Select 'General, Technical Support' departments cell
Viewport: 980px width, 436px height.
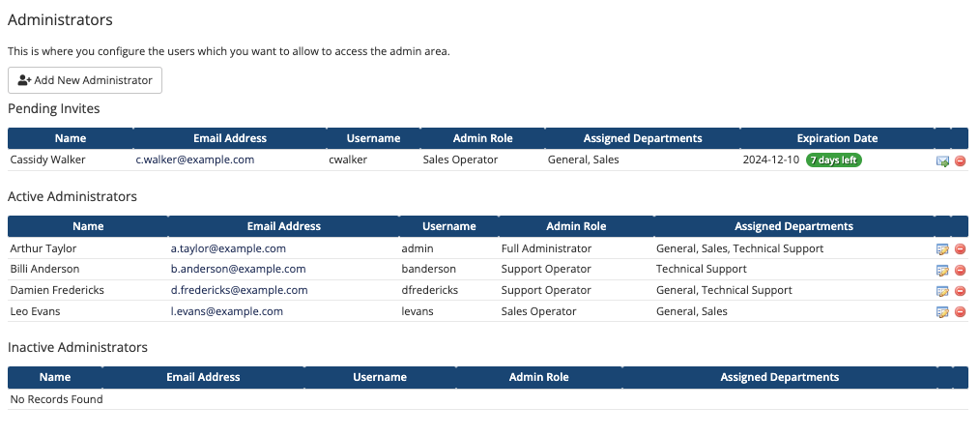pyautogui.click(x=725, y=290)
